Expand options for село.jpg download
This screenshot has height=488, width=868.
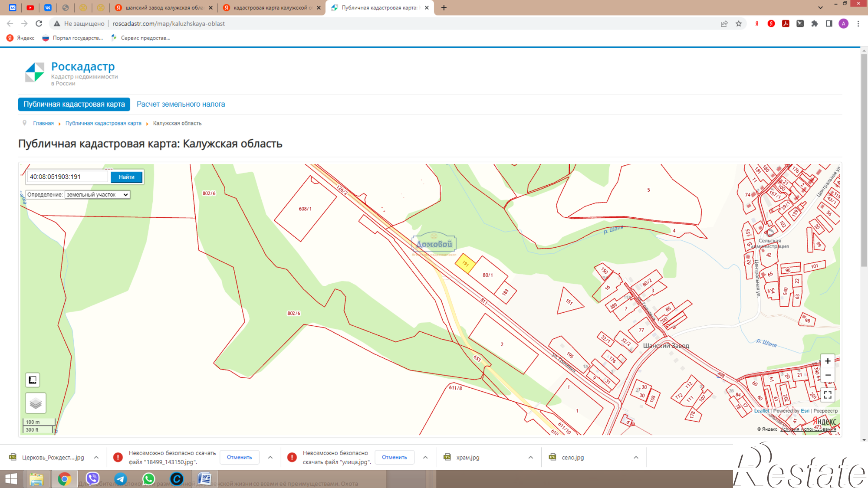(x=636, y=457)
